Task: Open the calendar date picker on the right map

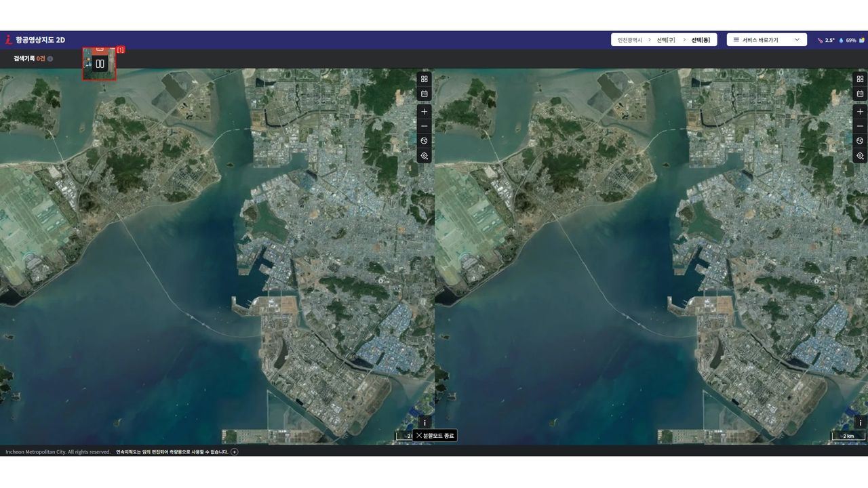Action: pyautogui.click(x=860, y=94)
